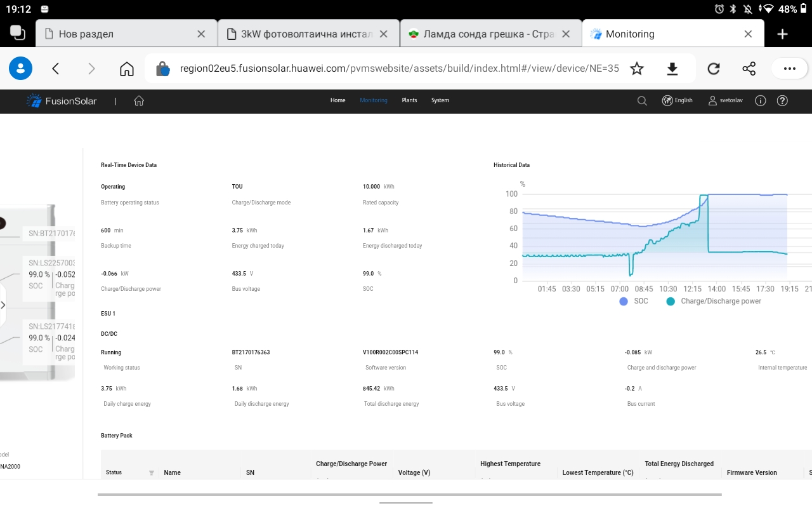Share the page via share icon
812x508 pixels.
[x=749, y=69]
